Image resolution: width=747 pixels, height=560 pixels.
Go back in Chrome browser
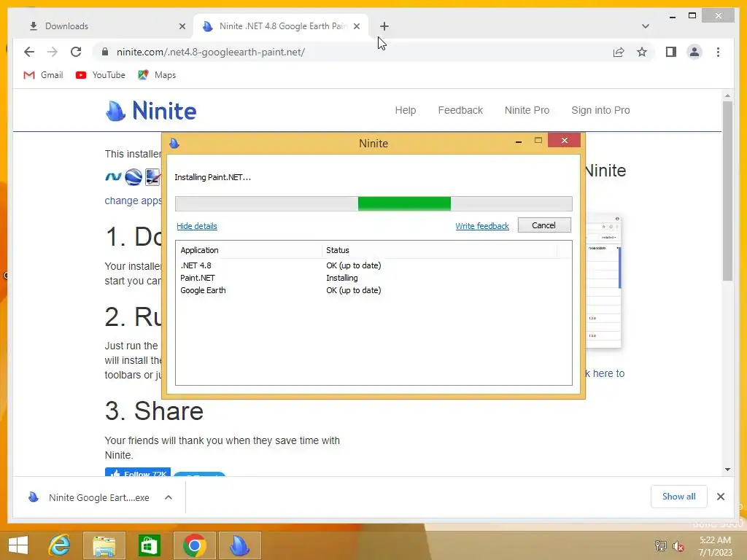click(29, 52)
